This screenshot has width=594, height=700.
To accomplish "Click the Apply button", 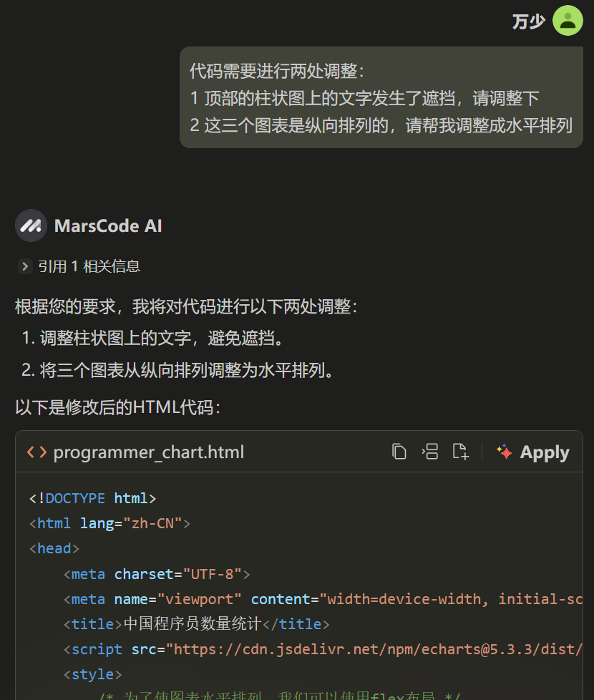I will point(545,452).
